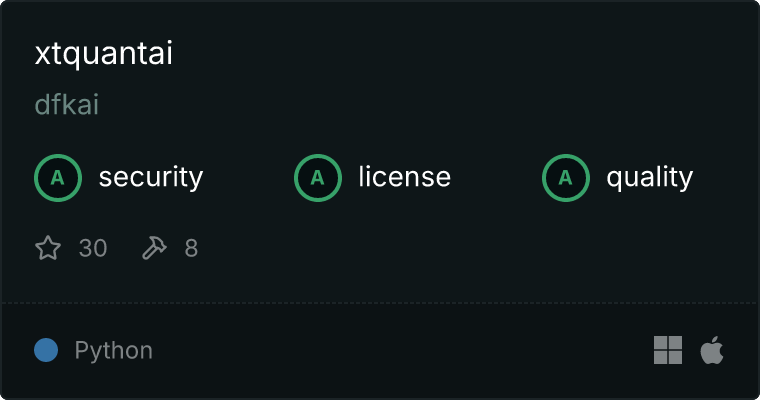This screenshot has height=400, width=760.
Task: Click the hammer tools icon
Action: tap(154, 248)
